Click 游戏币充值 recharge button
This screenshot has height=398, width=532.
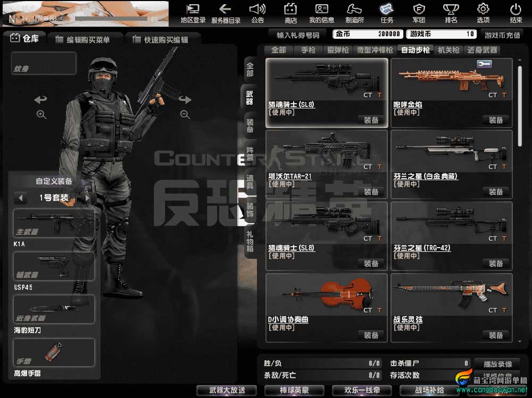[x=502, y=35]
